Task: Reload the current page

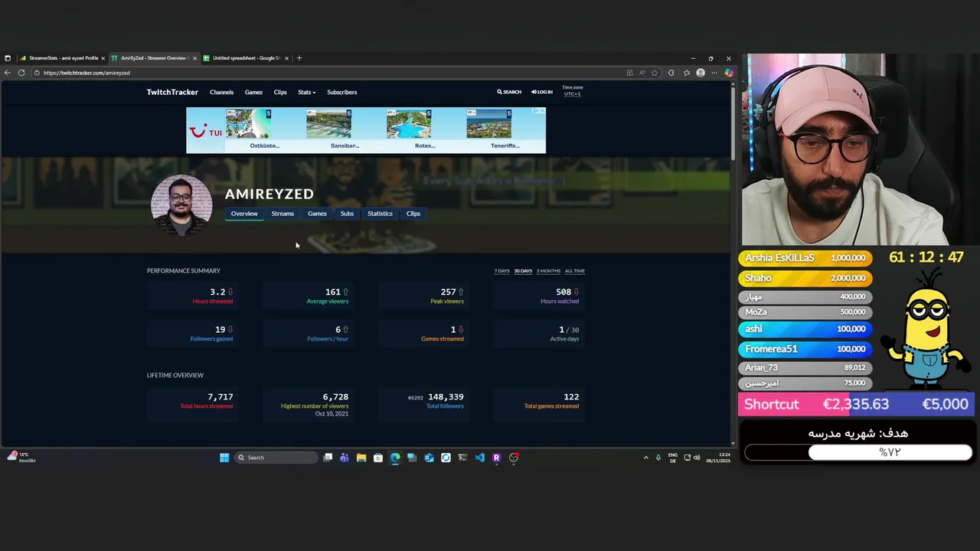Action: point(21,73)
